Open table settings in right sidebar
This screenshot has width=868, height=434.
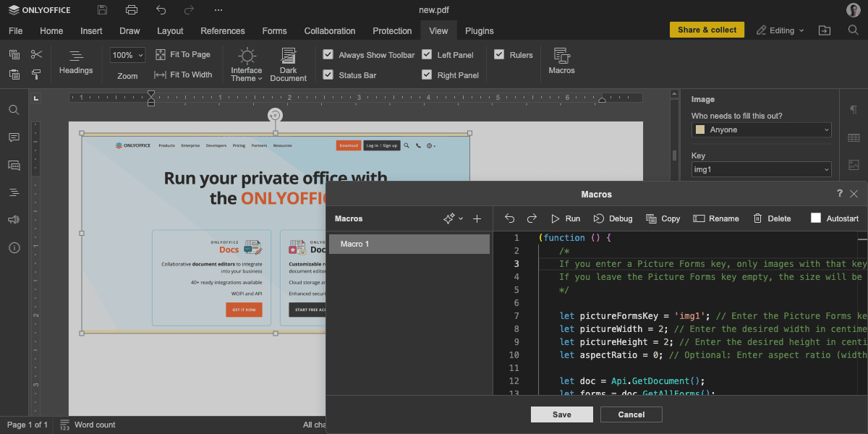click(854, 137)
